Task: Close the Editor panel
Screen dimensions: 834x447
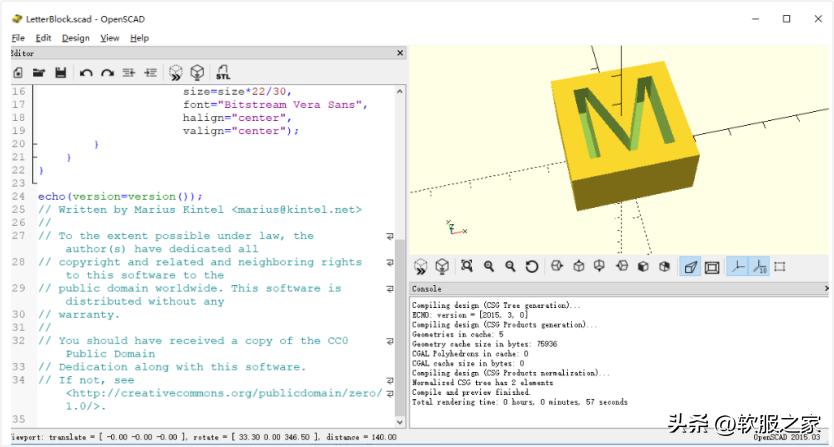Action: 400,53
